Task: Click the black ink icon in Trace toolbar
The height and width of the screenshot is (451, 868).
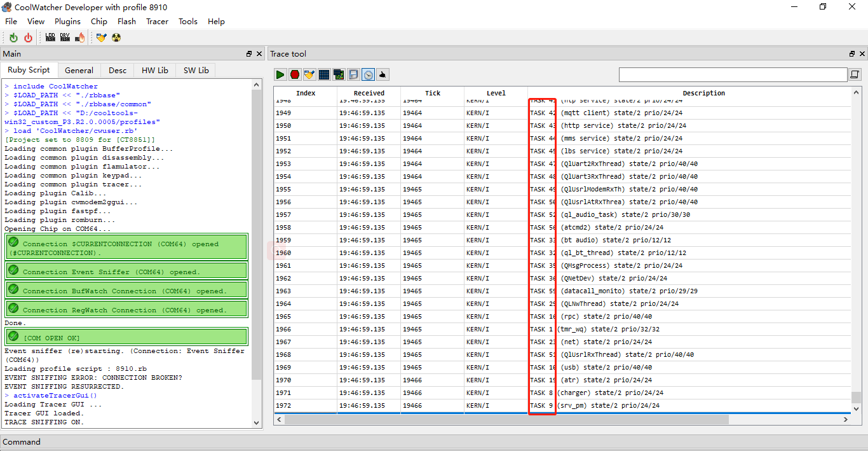Action: point(383,74)
